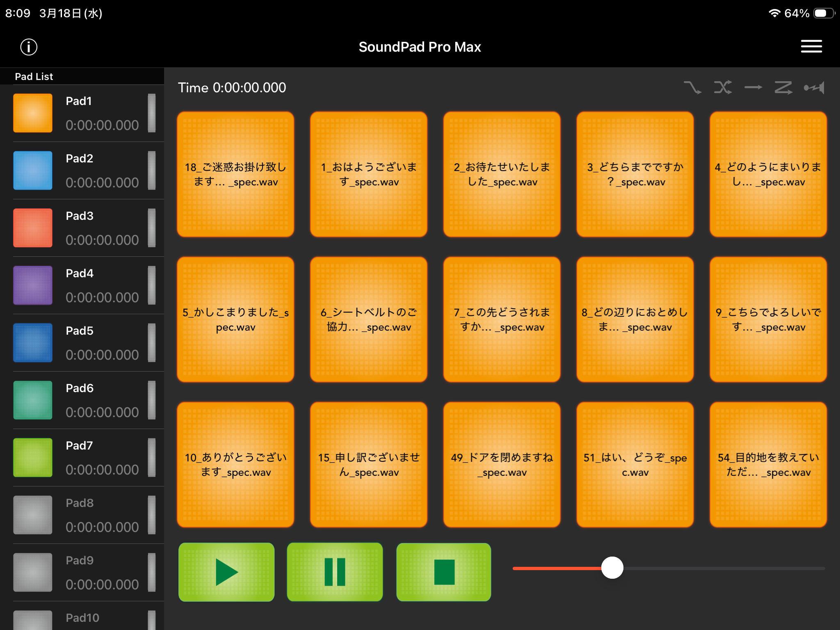Select the single-play mode icon
Image resolution: width=840 pixels, height=630 pixels.
pyautogui.click(x=693, y=87)
